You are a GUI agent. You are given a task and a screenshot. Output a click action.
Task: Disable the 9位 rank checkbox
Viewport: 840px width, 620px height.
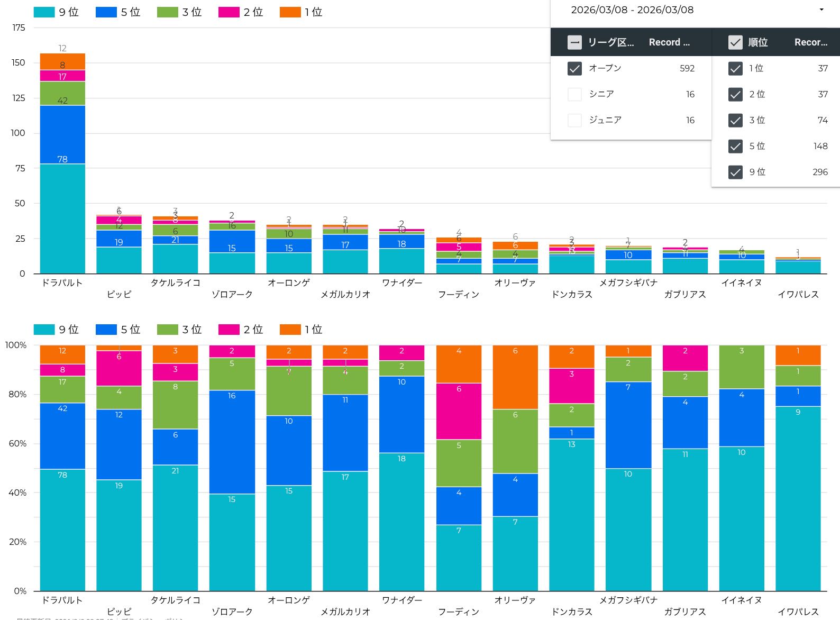(735, 172)
